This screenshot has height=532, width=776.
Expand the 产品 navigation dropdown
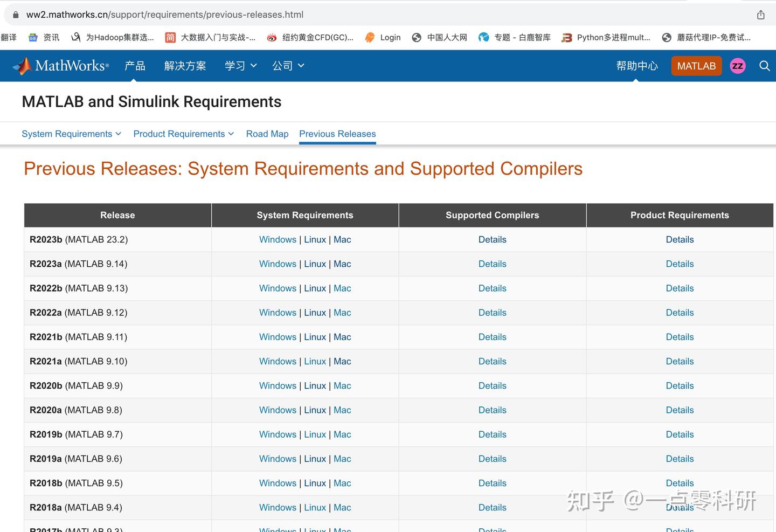coord(135,66)
